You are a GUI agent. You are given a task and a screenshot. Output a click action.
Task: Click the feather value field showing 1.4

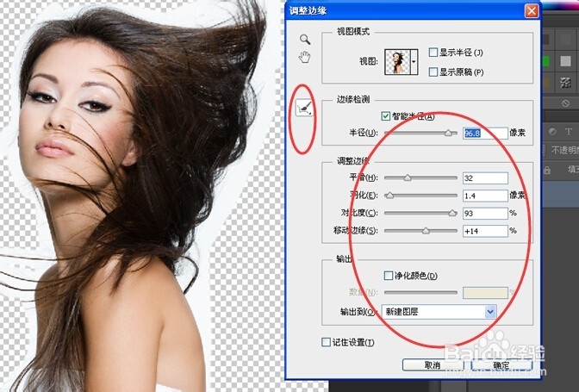click(x=485, y=196)
